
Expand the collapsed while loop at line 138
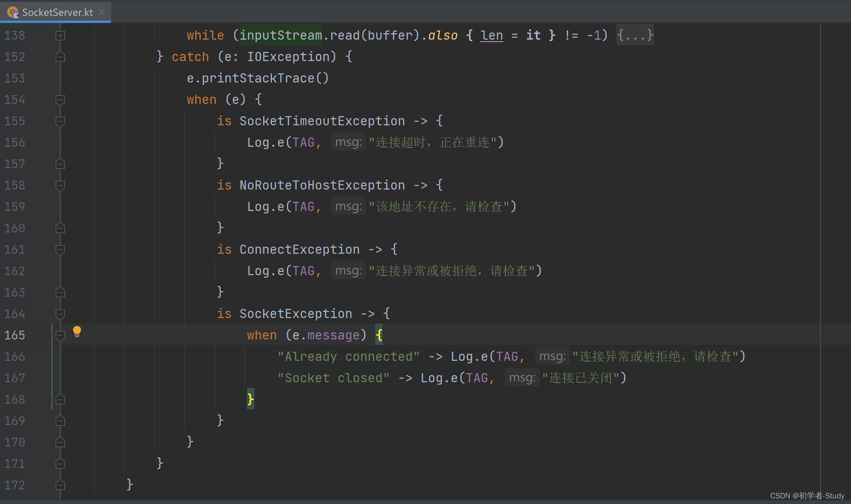pos(60,35)
